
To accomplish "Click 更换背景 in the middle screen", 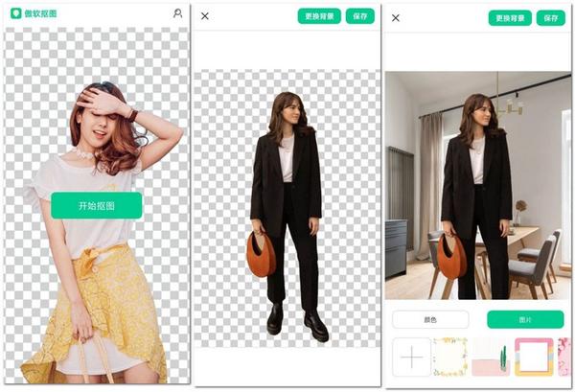I will pos(319,16).
